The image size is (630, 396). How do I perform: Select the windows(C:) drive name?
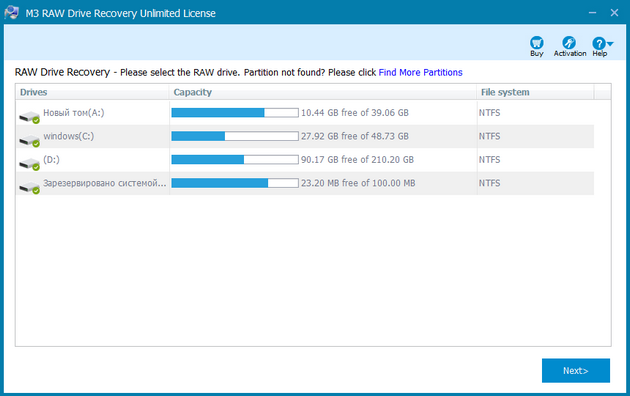(x=68, y=136)
